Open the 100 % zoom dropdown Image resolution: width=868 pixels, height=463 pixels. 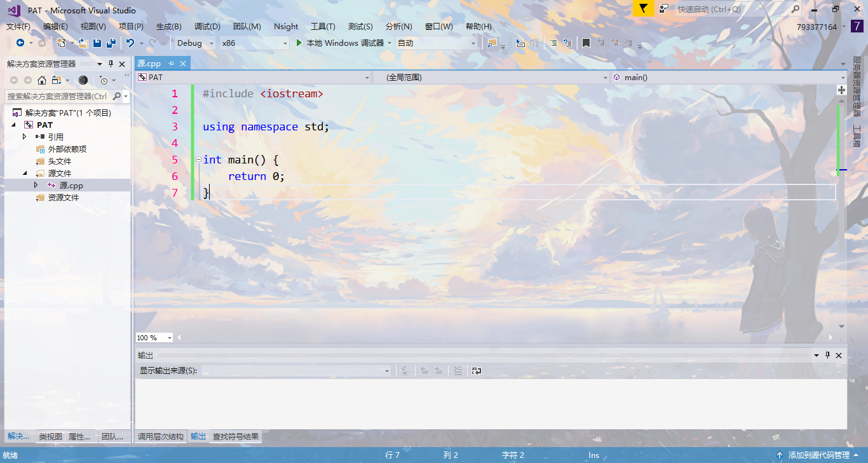154,338
